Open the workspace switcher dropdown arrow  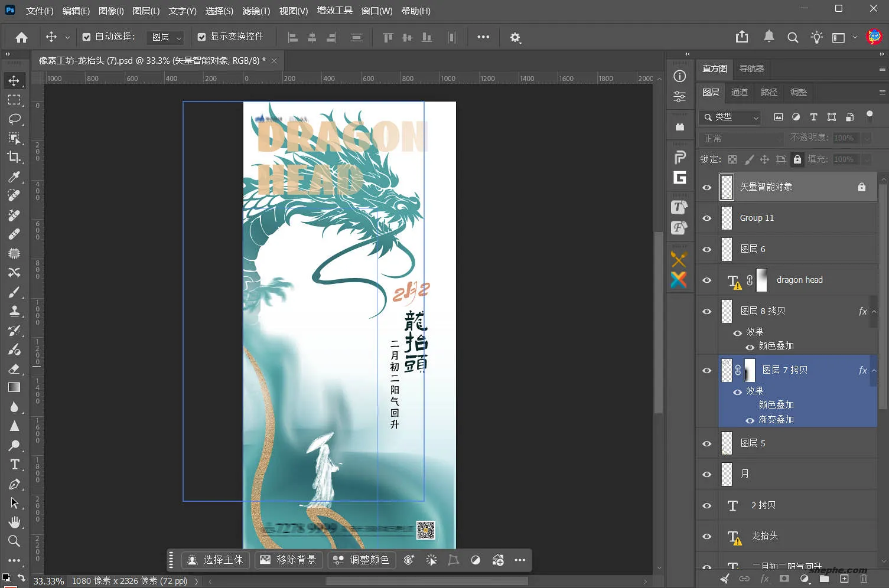click(x=855, y=37)
